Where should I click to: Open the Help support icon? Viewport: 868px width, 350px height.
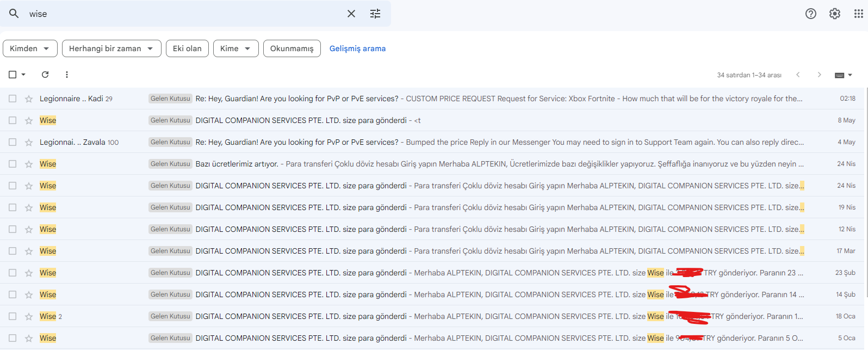(x=811, y=14)
